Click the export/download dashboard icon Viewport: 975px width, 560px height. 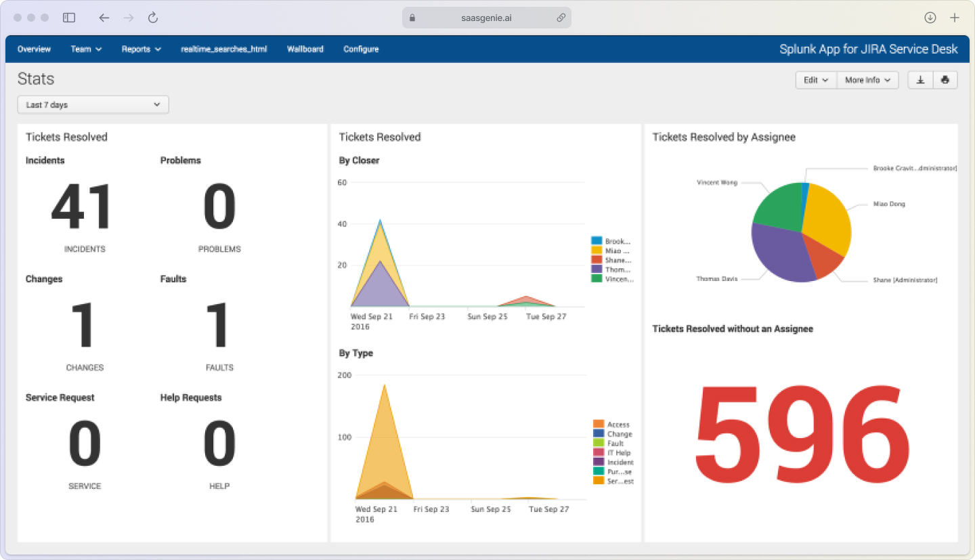[x=919, y=80]
